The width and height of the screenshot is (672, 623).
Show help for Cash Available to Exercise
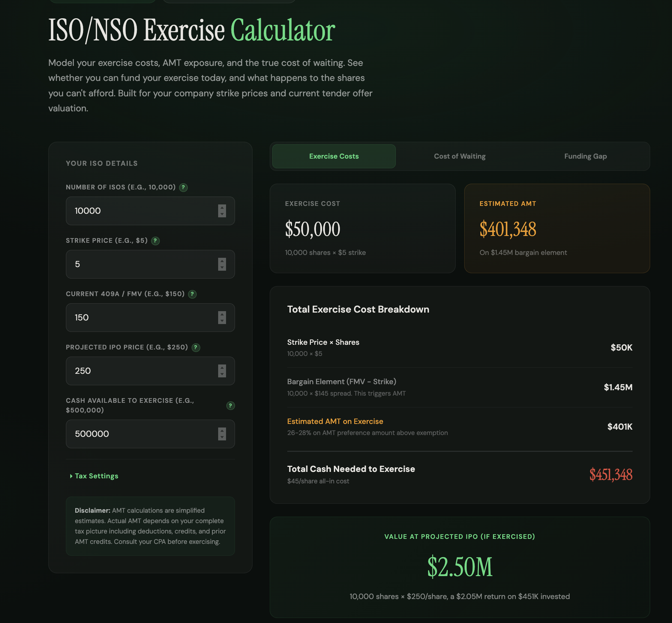coord(230,405)
